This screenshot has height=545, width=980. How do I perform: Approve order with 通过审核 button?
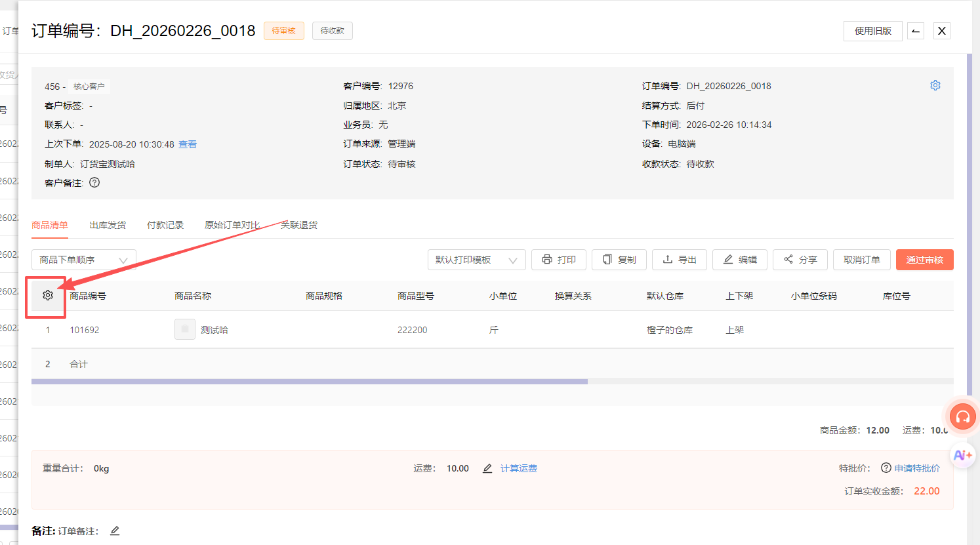point(925,260)
